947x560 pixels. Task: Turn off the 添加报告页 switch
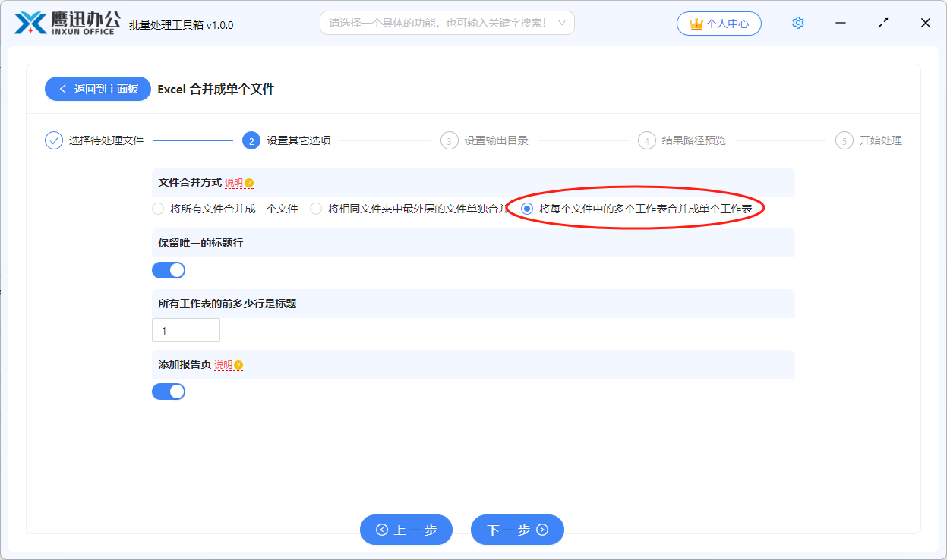pyautogui.click(x=169, y=391)
